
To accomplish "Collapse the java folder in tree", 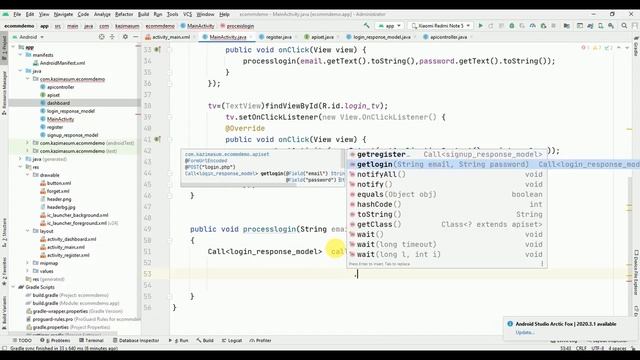I will click(x=20, y=71).
